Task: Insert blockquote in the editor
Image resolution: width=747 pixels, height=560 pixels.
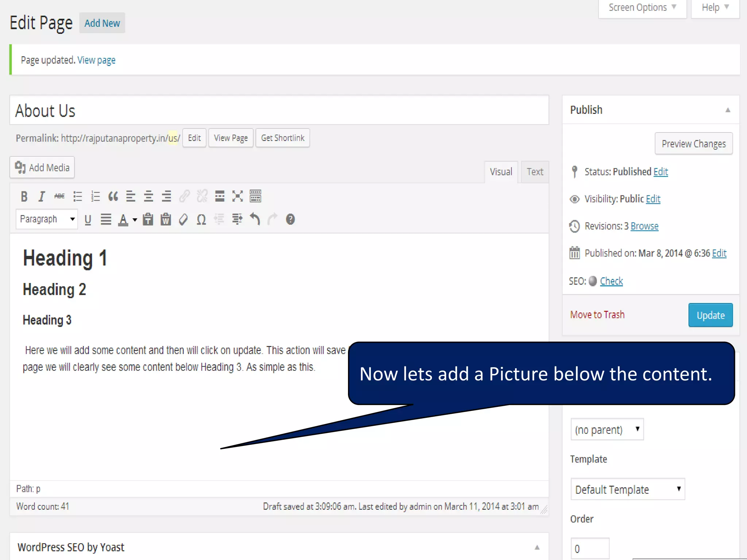Action: click(x=113, y=197)
